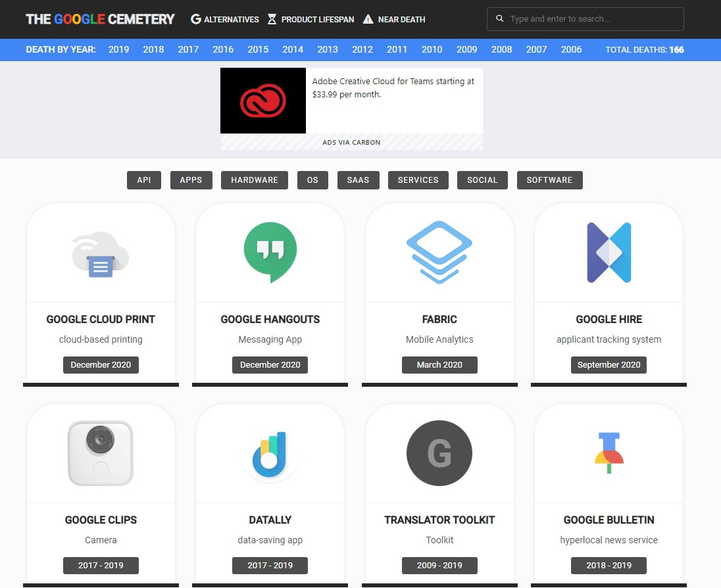Image resolution: width=721 pixels, height=588 pixels.
Task: Select death year 2008
Action: pos(502,49)
